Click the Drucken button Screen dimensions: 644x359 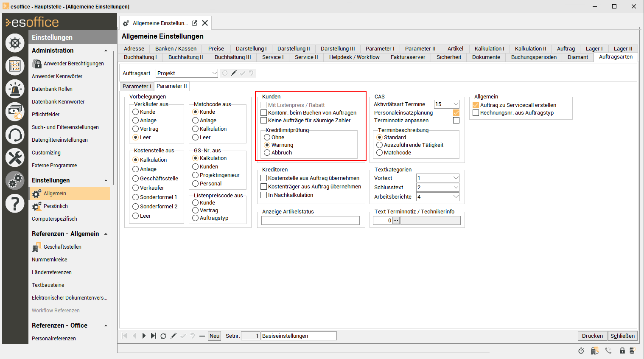tap(592, 336)
